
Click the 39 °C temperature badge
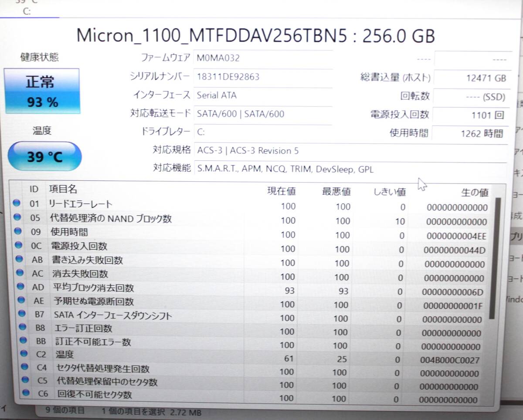coord(44,157)
